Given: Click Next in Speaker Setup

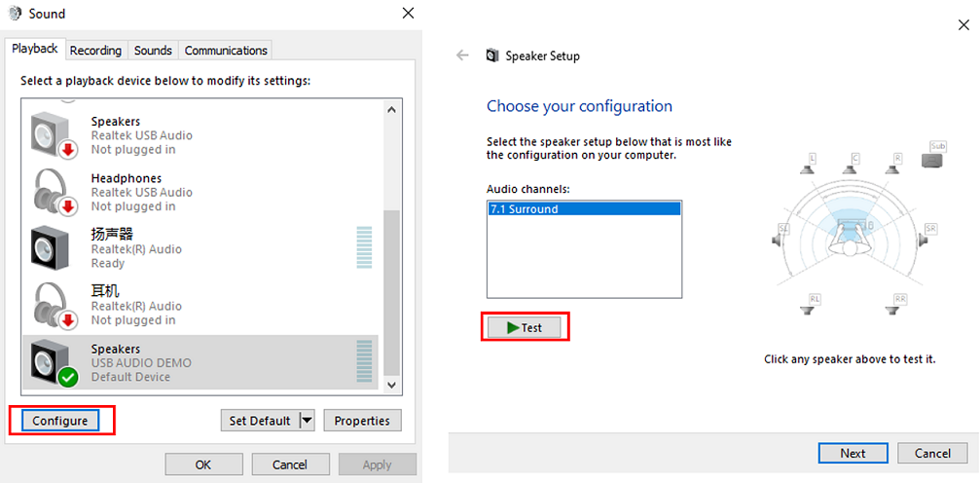Looking at the screenshot, I should pyautogui.click(x=853, y=453).
